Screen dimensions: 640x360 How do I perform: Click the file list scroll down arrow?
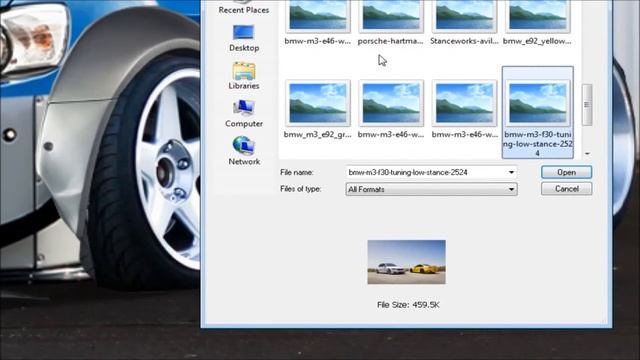point(587,154)
